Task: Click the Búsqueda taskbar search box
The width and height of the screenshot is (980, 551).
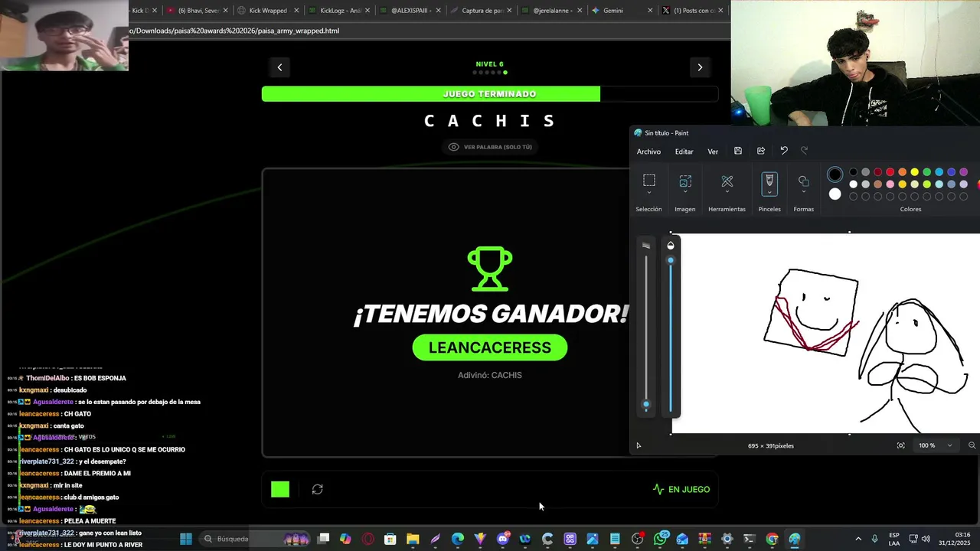Action: (x=255, y=539)
